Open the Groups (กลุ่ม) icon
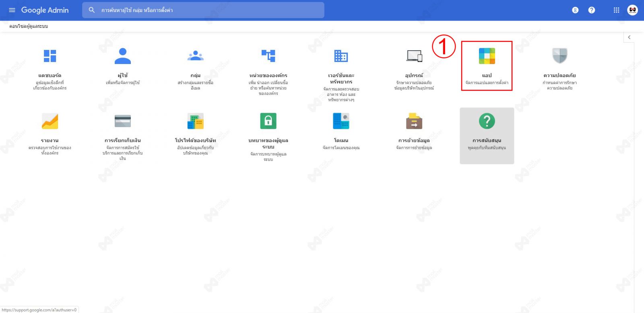This screenshot has width=644, height=313. [196, 56]
